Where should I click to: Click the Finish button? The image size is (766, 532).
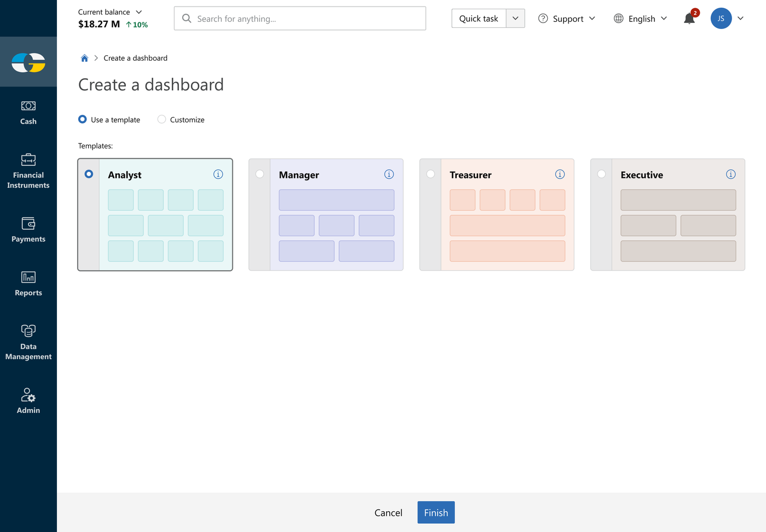436,513
